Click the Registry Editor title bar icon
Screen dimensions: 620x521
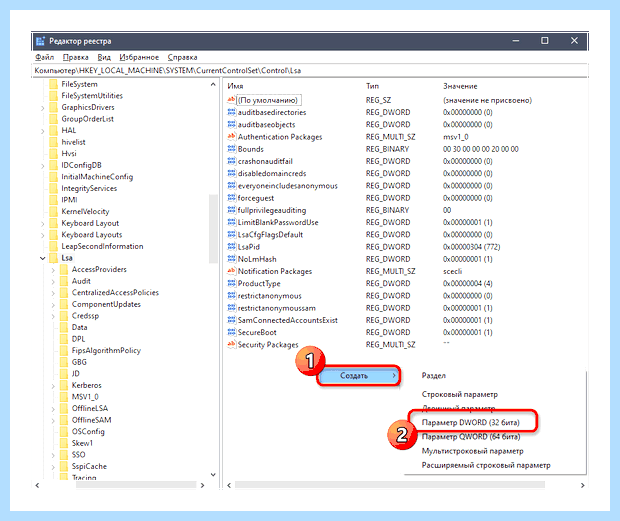pos(40,41)
